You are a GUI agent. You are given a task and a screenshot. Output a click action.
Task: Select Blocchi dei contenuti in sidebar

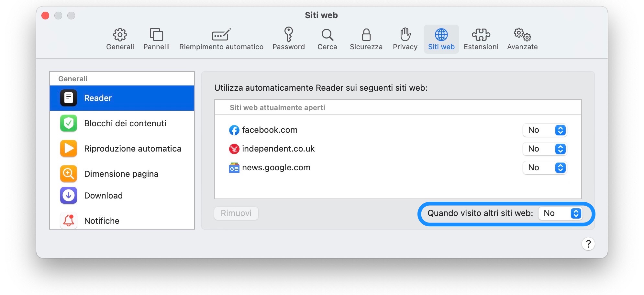coord(125,123)
